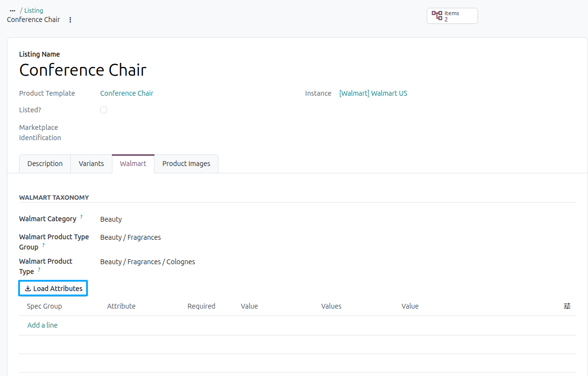Show help tooltip for Walmart Product Type
This screenshot has width=588, height=376.
click(x=39, y=269)
